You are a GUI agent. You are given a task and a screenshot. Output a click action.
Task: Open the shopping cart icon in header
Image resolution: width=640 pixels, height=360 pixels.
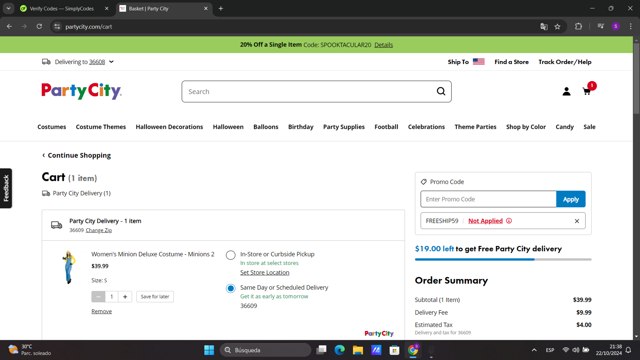pos(587,91)
